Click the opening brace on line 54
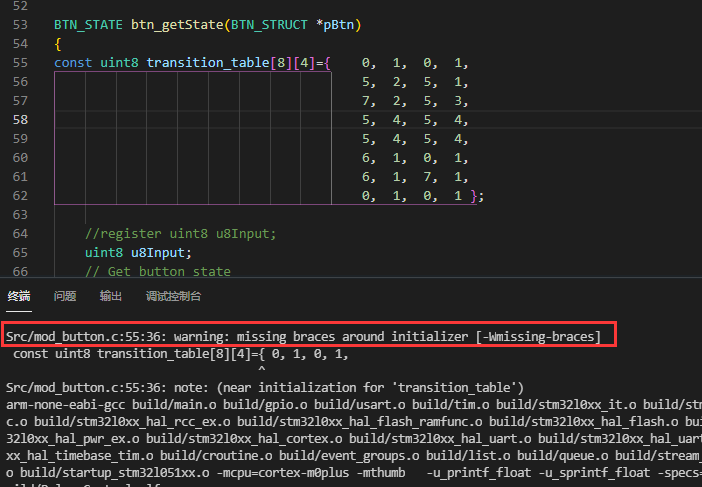Image resolution: width=702 pixels, height=487 pixels. (x=58, y=44)
